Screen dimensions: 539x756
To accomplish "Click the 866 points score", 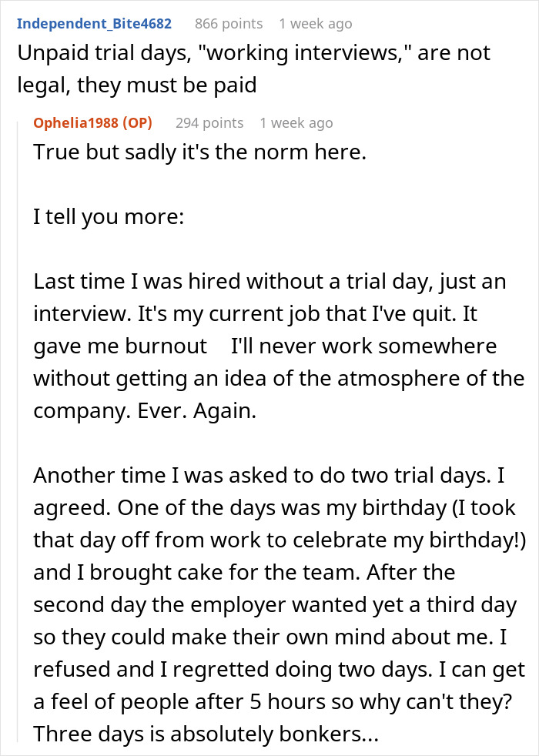I will (229, 23).
